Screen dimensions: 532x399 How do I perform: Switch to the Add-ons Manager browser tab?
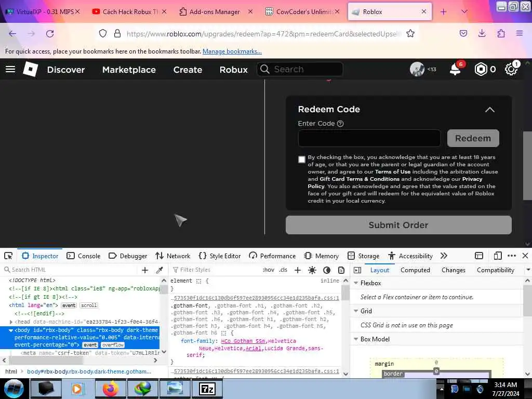click(x=215, y=12)
